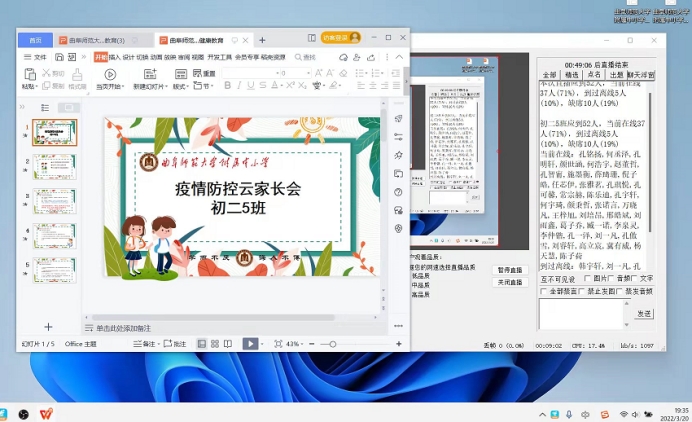692x422 pixels.
Task: Click the 图片 checkbox in the live window
Action: point(587,278)
